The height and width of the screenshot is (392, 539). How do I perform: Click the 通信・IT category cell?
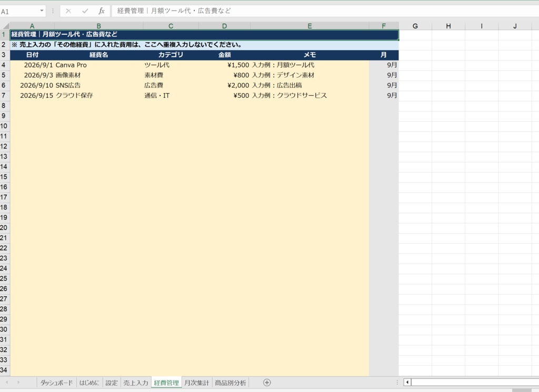click(171, 96)
